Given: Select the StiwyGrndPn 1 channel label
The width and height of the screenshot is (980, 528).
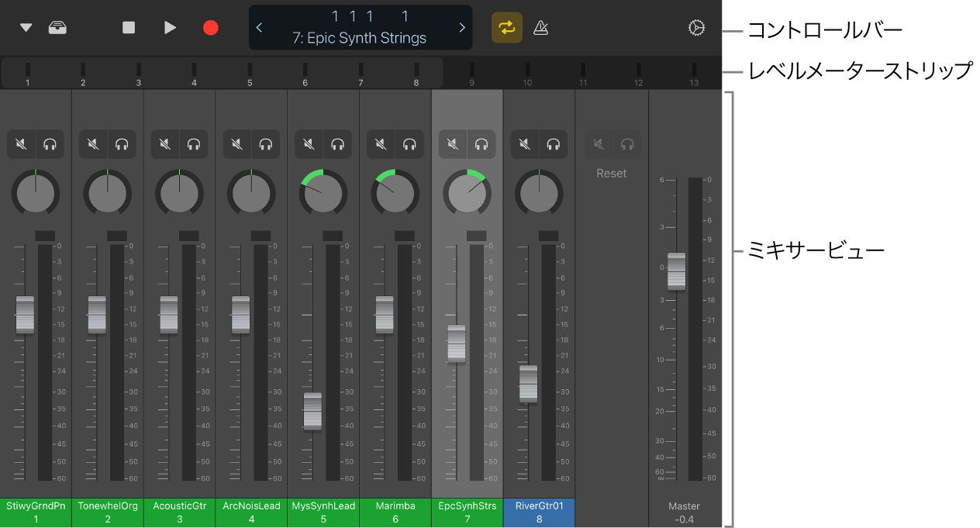Looking at the screenshot, I should tap(36, 512).
